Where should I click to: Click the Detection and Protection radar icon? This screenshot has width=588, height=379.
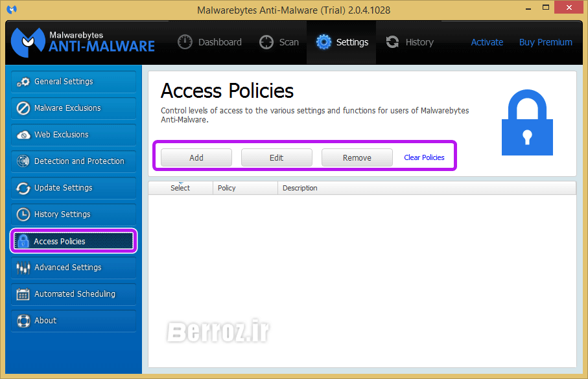click(23, 161)
